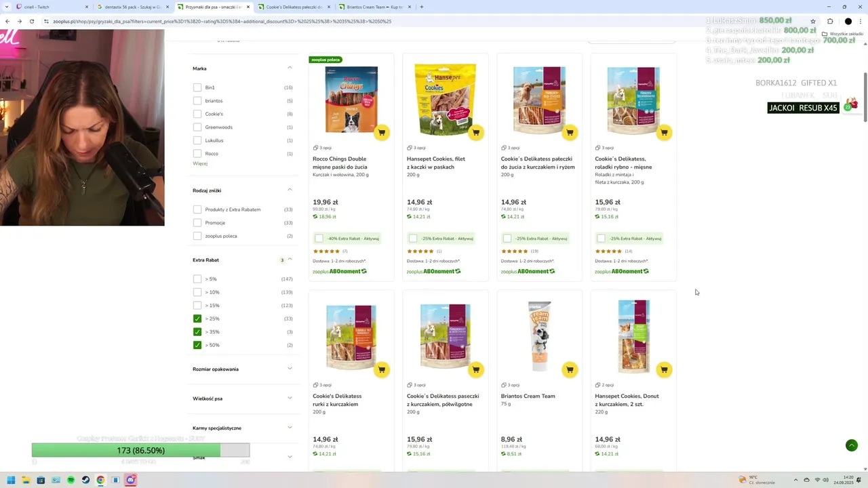This screenshot has height=488, width=868.
Task: Enable the Promocje filter checkbox
Action: (x=197, y=223)
